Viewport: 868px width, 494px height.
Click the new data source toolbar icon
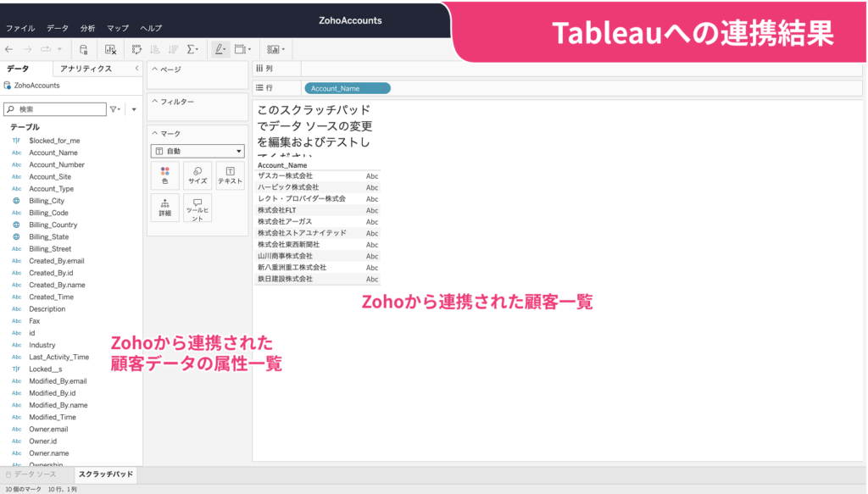84,49
